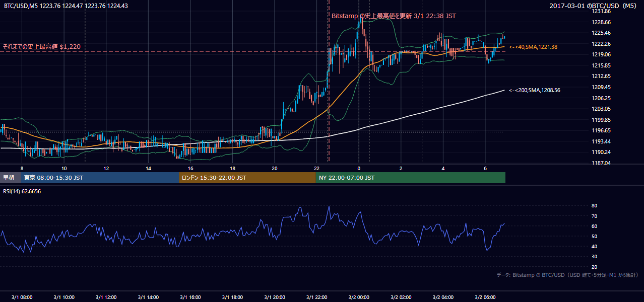The image size is (644, 302).
Task: Click the NY 22:00-07:00 JST session bar
Action: pos(410,178)
